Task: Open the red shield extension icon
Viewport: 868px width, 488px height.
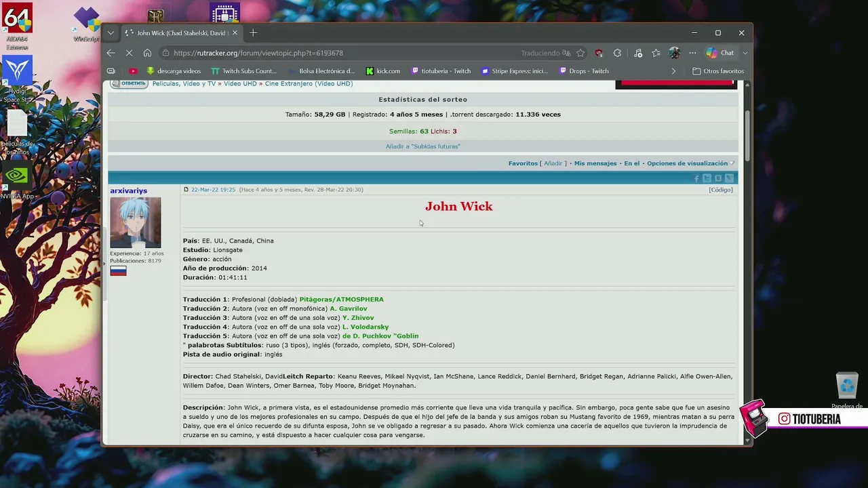Action: click(x=599, y=53)
